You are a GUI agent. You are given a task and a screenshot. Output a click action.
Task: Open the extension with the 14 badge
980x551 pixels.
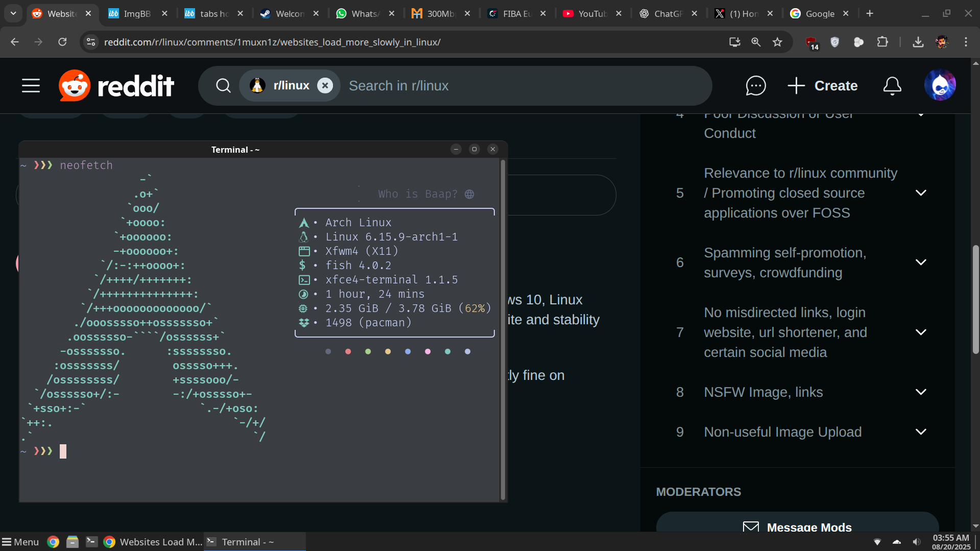point(811,43)
